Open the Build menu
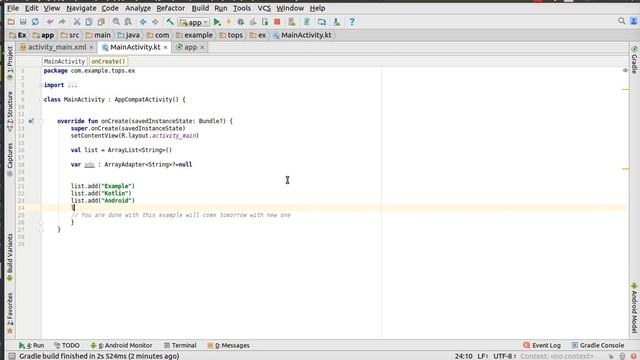The width and height of the screenshot is (640, 360). (x=200, y=8)
